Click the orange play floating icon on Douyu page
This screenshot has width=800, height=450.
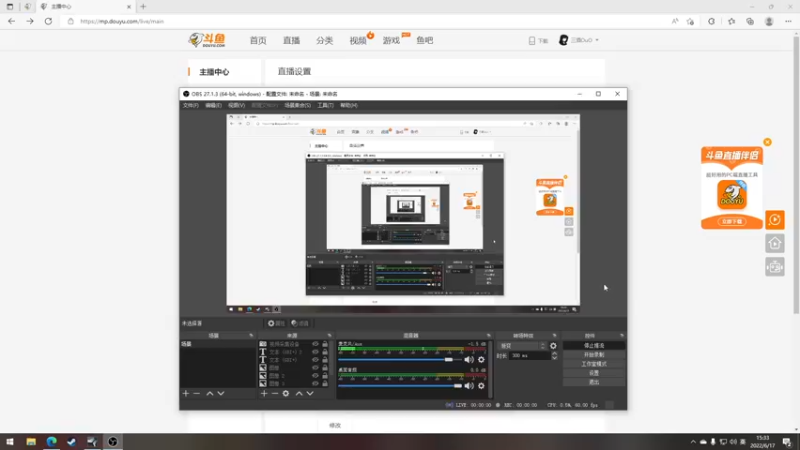[774, 220]
